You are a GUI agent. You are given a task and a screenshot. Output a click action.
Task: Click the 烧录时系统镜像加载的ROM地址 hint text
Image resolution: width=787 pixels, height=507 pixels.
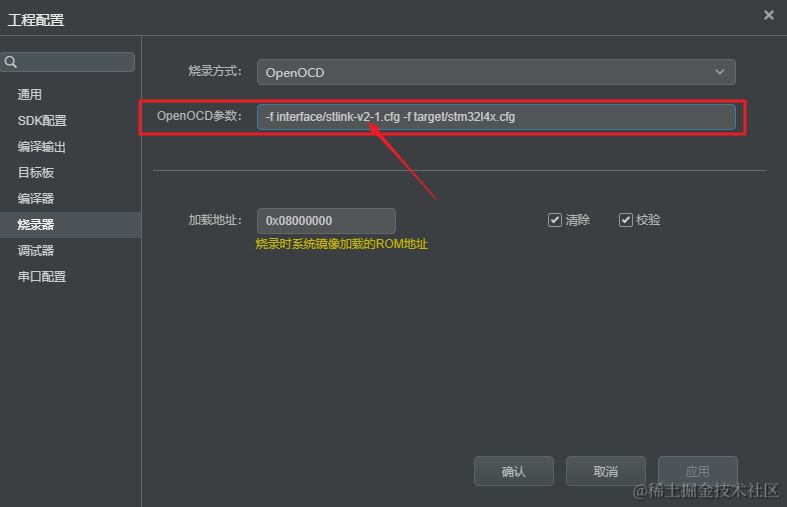(341, 244)
